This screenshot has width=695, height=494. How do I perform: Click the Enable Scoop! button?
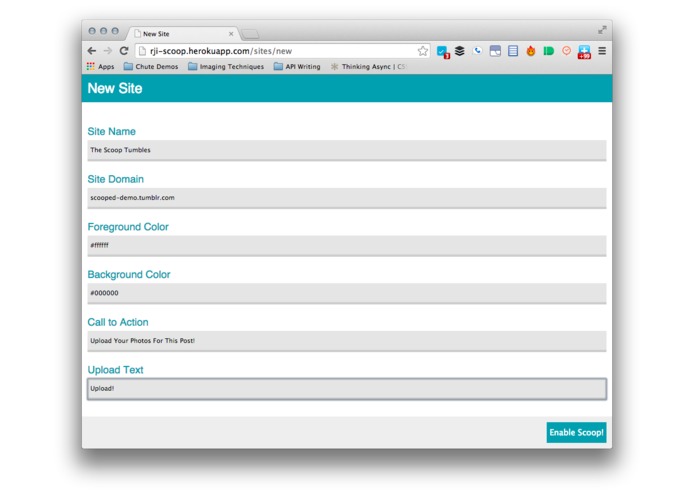coord(576,432)
